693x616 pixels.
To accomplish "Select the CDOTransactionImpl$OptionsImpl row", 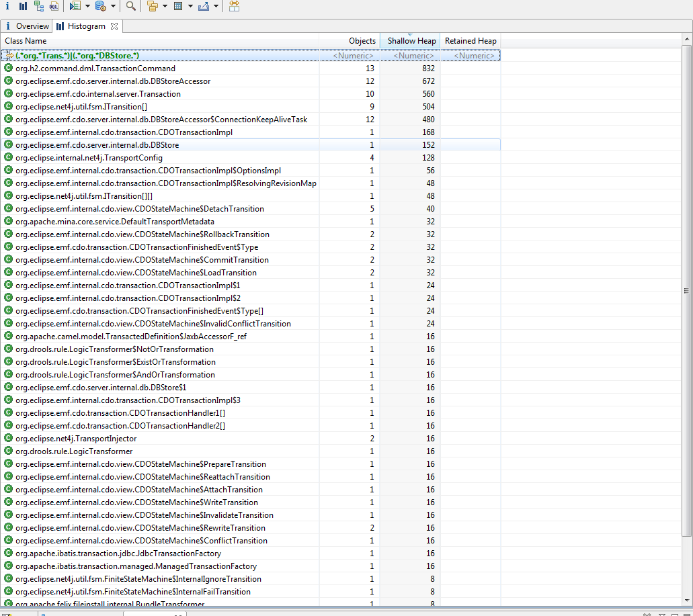I will [251, 171].
